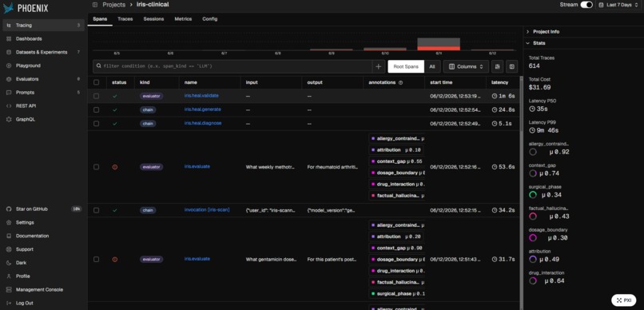Screen dimensions: 644x310
Task: Select the iris.heal.validate row checkbox
Action: pos(96,96)
